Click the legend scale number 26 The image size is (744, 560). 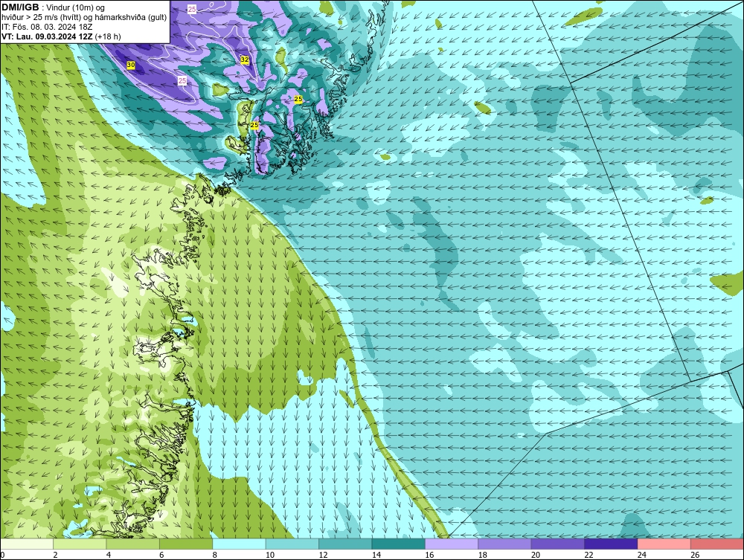695,555
